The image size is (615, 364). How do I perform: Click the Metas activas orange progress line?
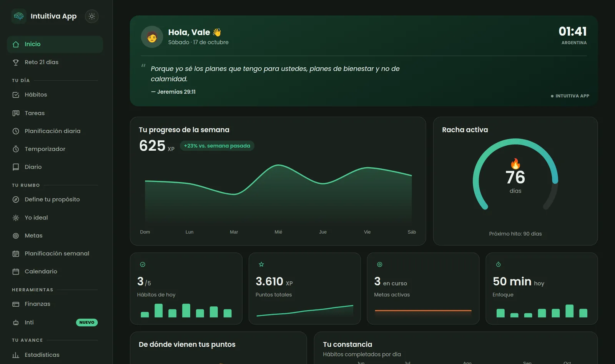click(423, 310)
